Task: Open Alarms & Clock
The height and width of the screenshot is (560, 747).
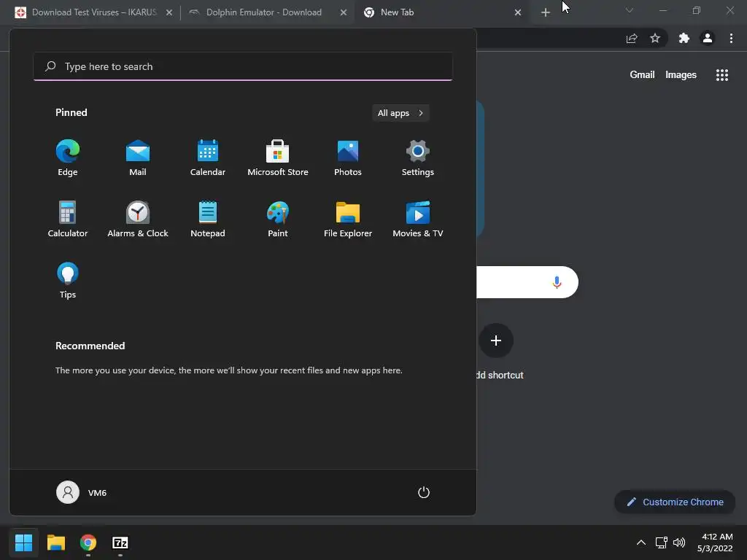Action: (138, 219)
